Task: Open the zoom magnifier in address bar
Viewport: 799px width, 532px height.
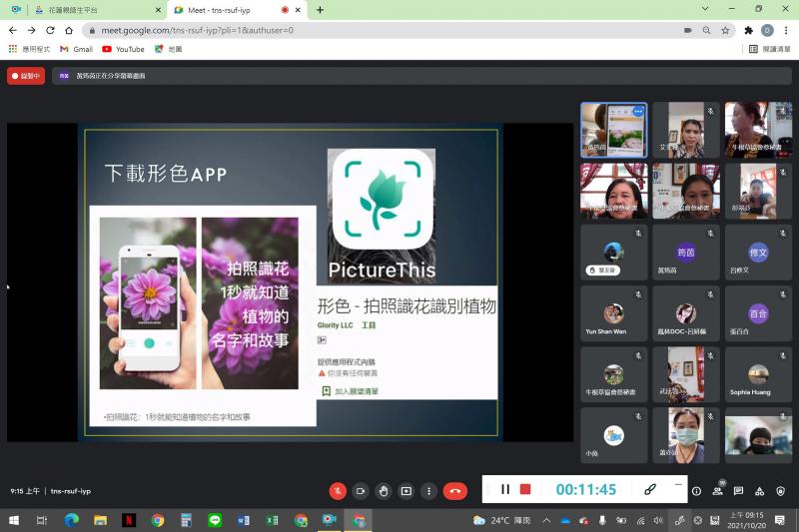Action: point(706,31)
